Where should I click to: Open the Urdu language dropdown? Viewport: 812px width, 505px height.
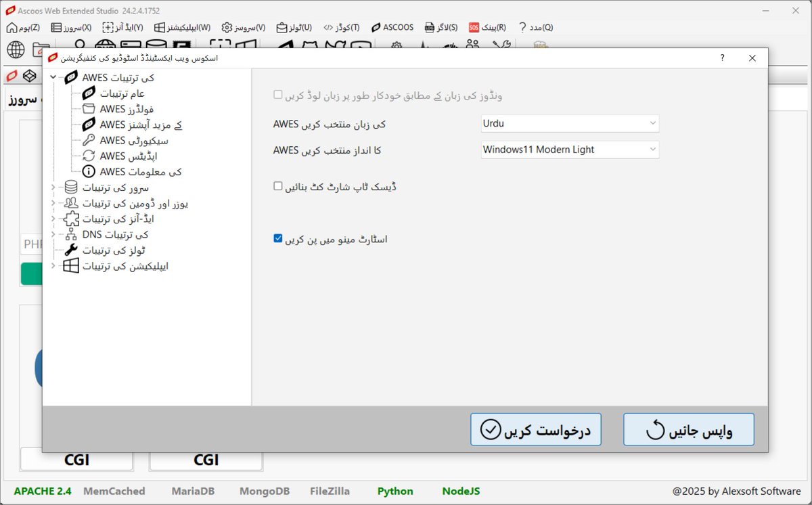pos(570,124)
